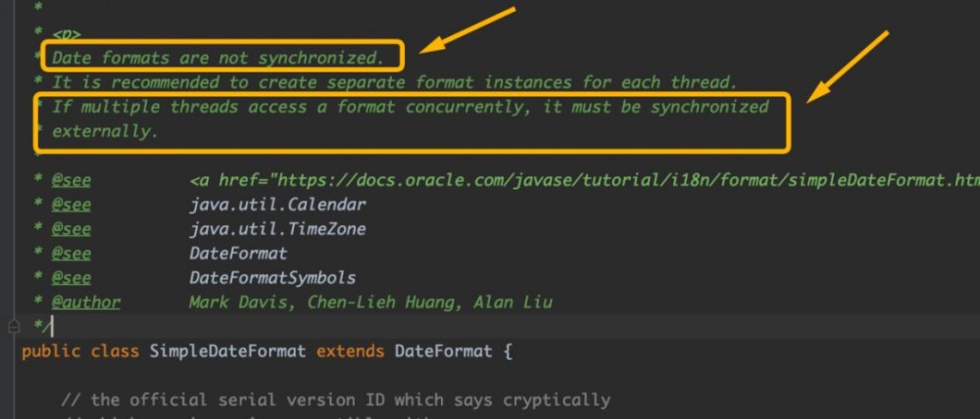Click the @see tag beside java.util.TimeZone
The height and width of the screenshot is (419, 980).
pyautogui.click(x=71, y=229)
